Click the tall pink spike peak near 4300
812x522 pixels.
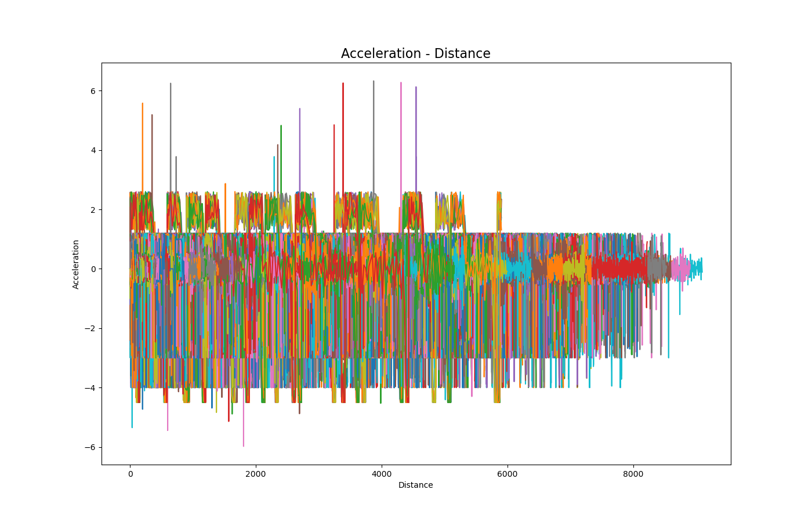click(x=401, y=84)
